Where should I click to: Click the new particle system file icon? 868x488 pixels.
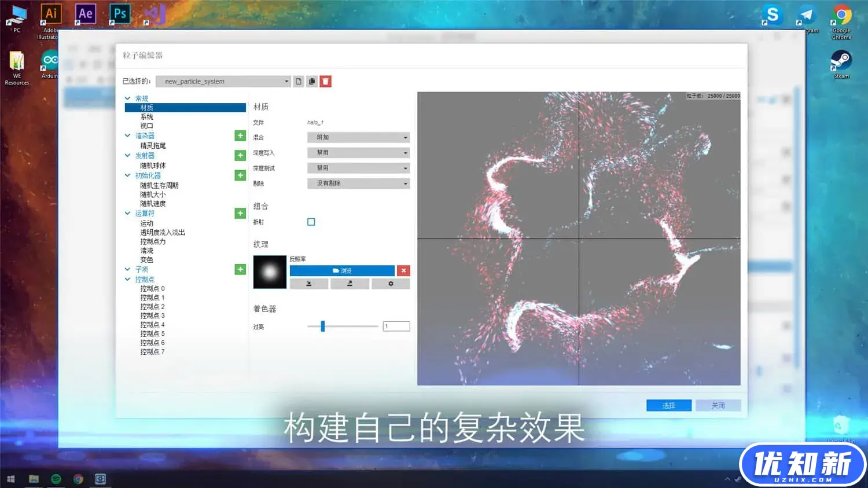(x=299, y=82)
